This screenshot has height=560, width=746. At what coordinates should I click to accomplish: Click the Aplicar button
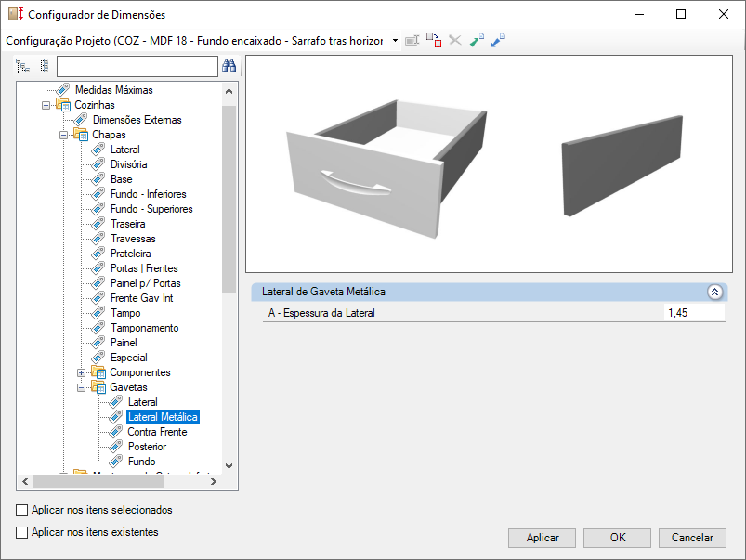542,538
